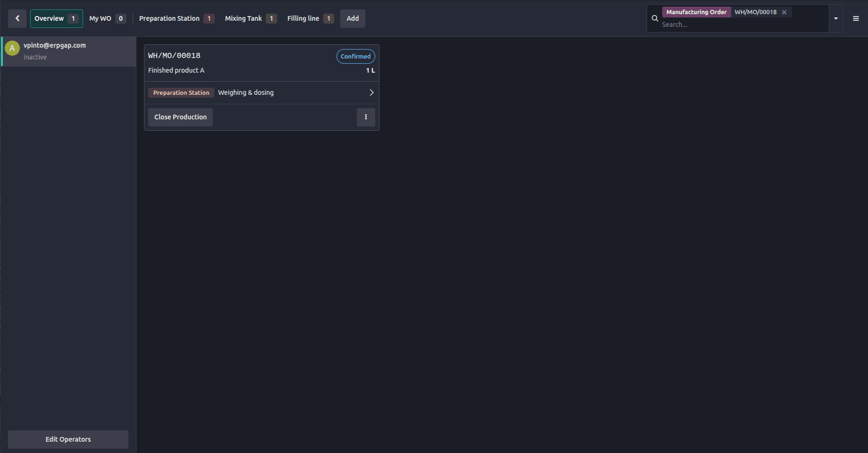Expand the Weighing & dosing work order chevron
This screenshot has height=453, width=868.
(371, 92)
